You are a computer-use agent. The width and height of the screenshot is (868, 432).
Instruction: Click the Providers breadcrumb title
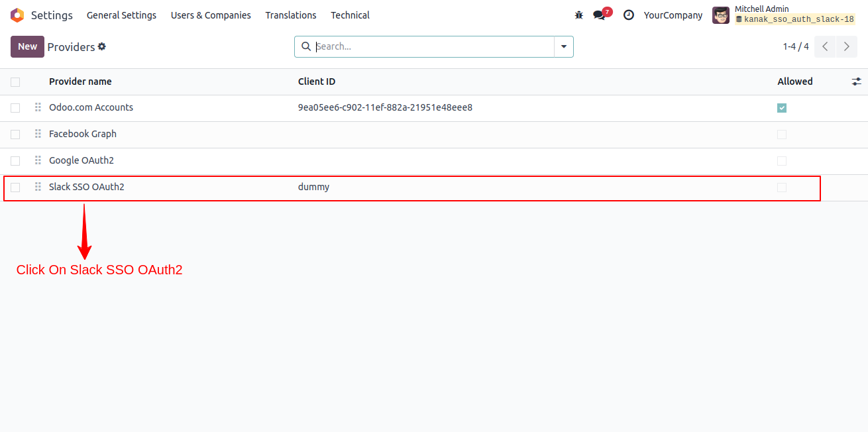click(71, 47)
